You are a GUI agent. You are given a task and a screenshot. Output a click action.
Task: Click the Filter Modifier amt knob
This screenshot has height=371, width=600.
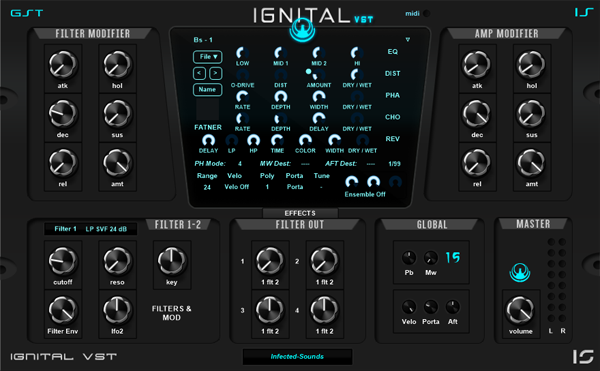pos(117,163)
